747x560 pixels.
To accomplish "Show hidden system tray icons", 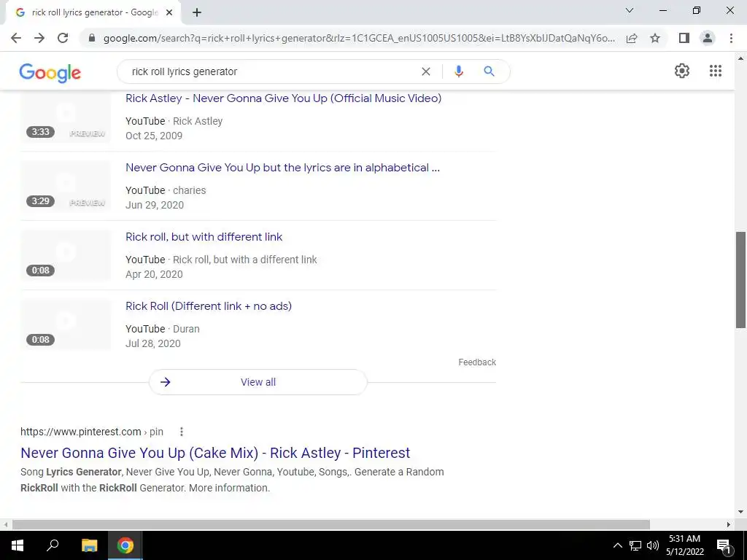I will (x=617, y=545).
